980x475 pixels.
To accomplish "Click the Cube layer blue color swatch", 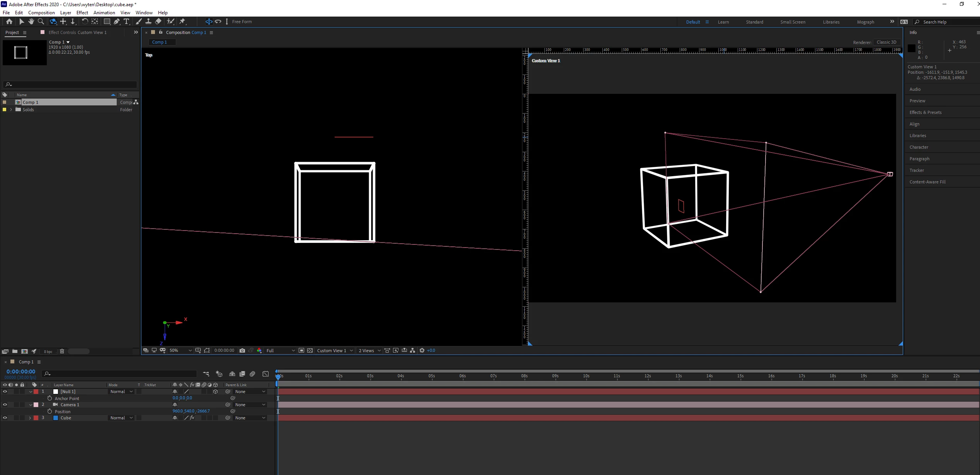I will (x=56, y=418).
